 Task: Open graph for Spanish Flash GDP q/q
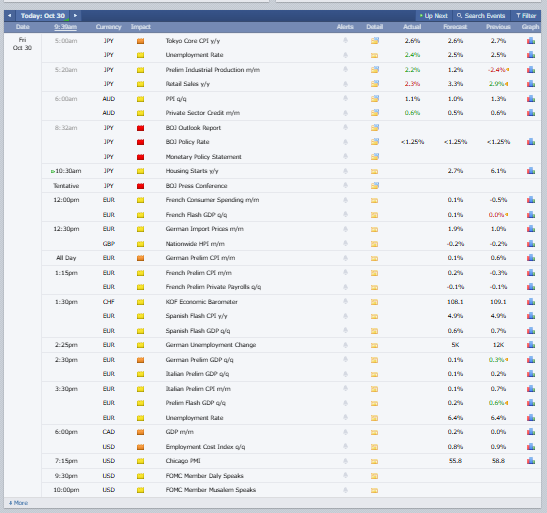531,330
